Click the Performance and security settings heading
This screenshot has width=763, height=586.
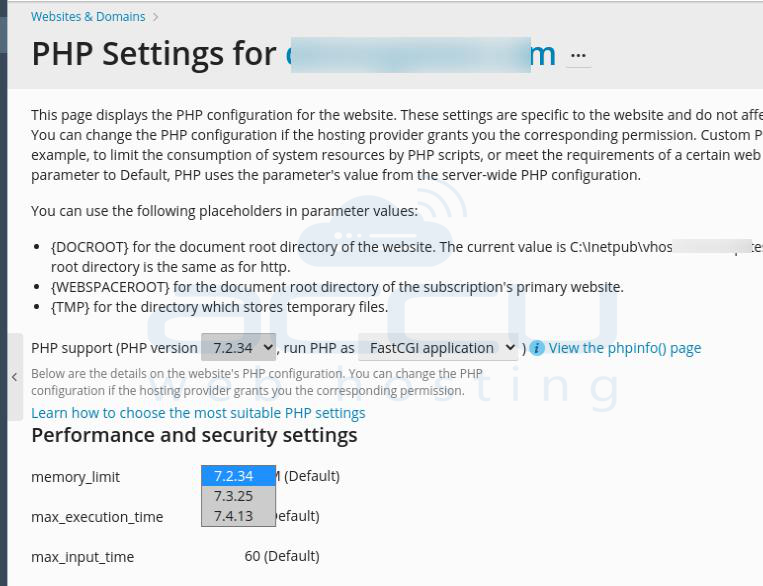point(194,435)
